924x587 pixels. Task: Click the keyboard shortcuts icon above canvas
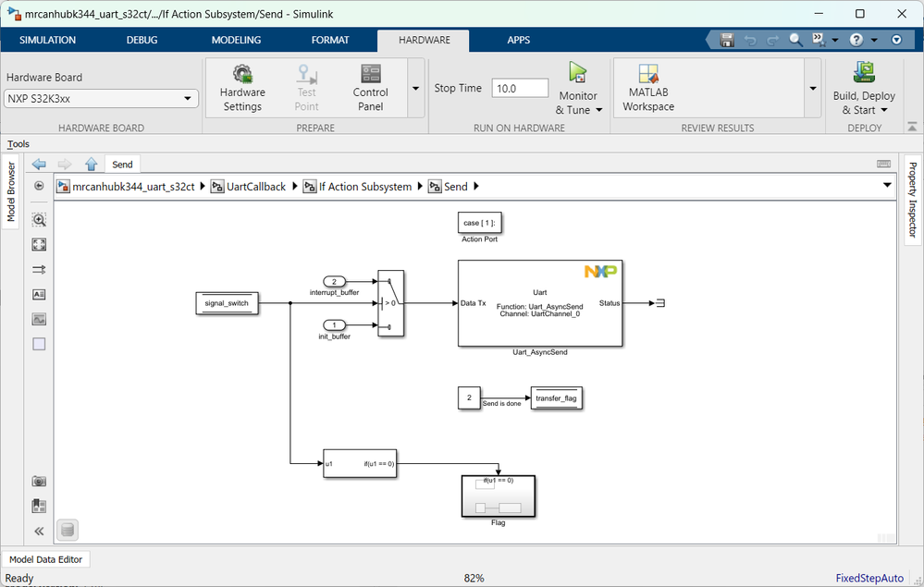[883, 164]
